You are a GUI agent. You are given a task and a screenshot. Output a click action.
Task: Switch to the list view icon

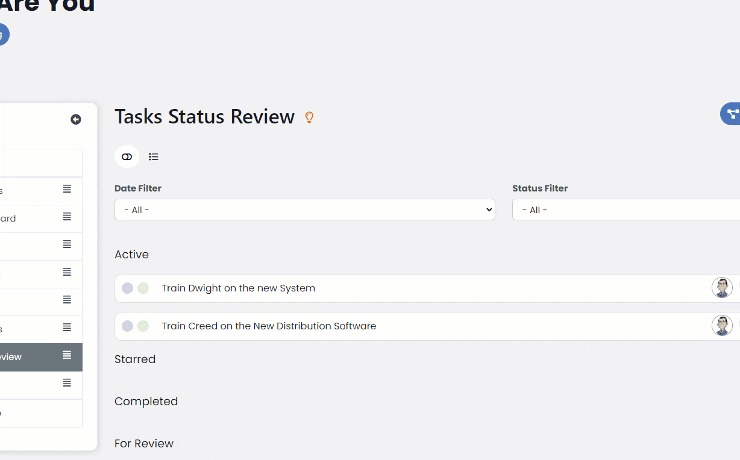coord(154,157)
